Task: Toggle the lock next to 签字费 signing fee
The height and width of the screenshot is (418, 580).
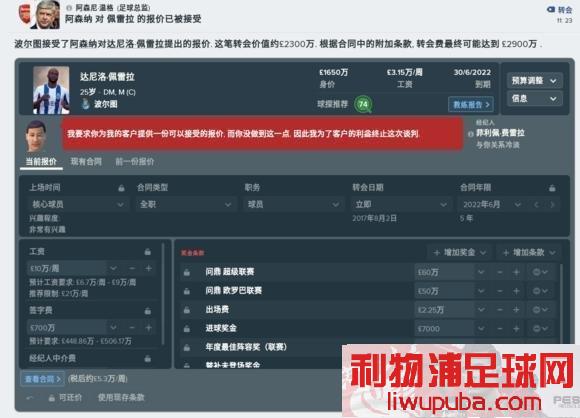Action: (x=148, y=311)
